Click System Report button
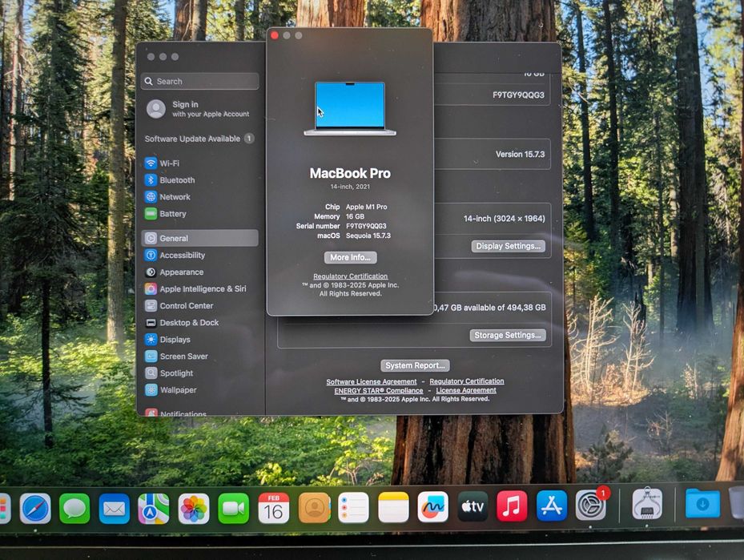Image resolution: width=744 pixels, height=560 pixels. [x=415, y=365]
